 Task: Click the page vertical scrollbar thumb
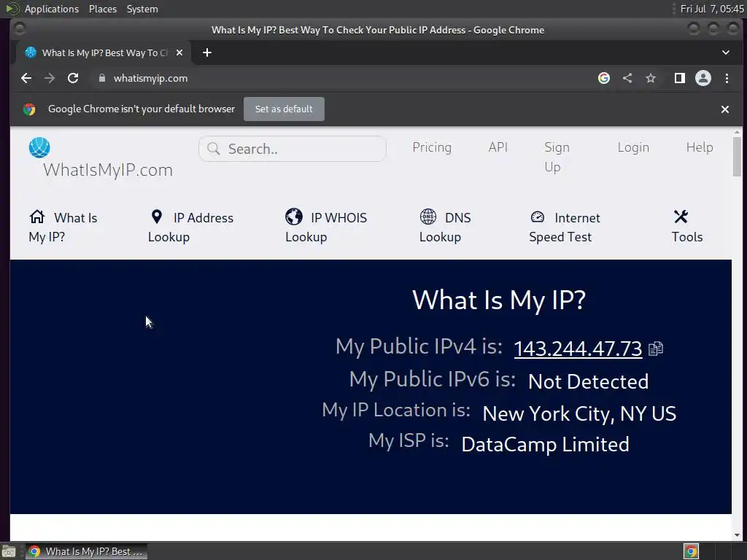(737, 156)
